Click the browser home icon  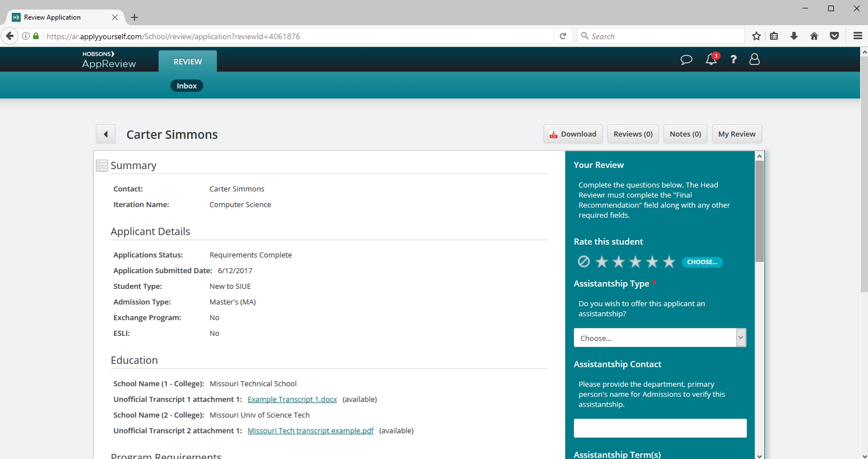tap(814, 36)
